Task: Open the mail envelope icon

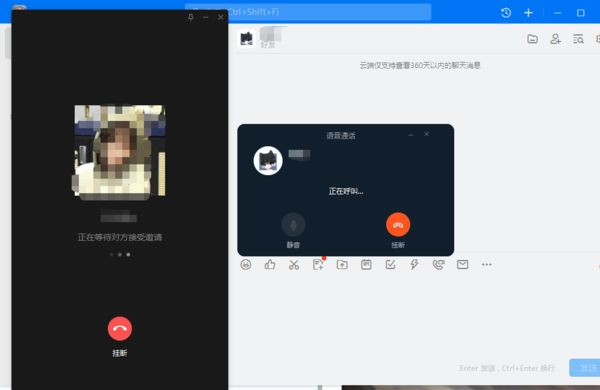Action: click(x=463, y=264)
